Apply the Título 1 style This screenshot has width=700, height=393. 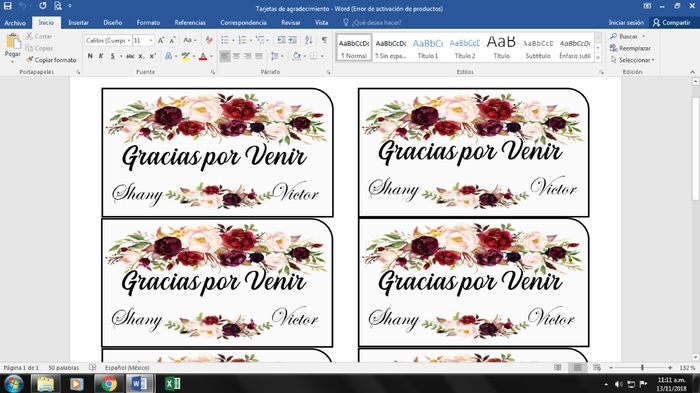428,48
